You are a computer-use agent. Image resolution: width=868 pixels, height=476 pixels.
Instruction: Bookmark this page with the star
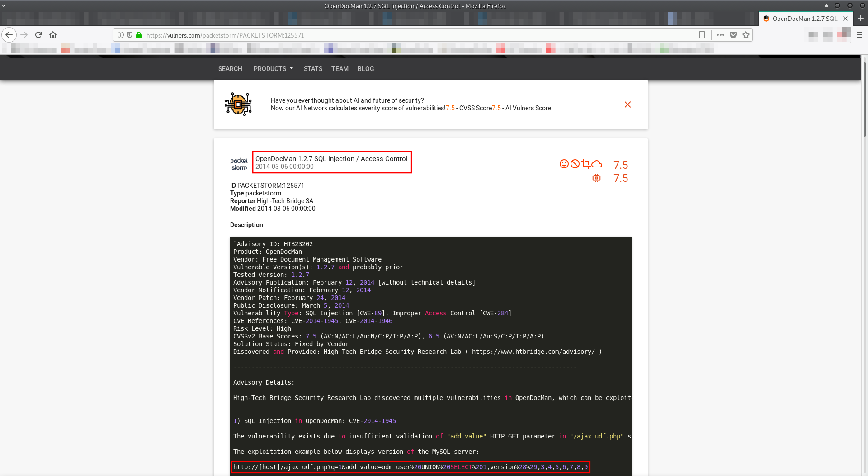pyautogui.click(x=746, y=35)
